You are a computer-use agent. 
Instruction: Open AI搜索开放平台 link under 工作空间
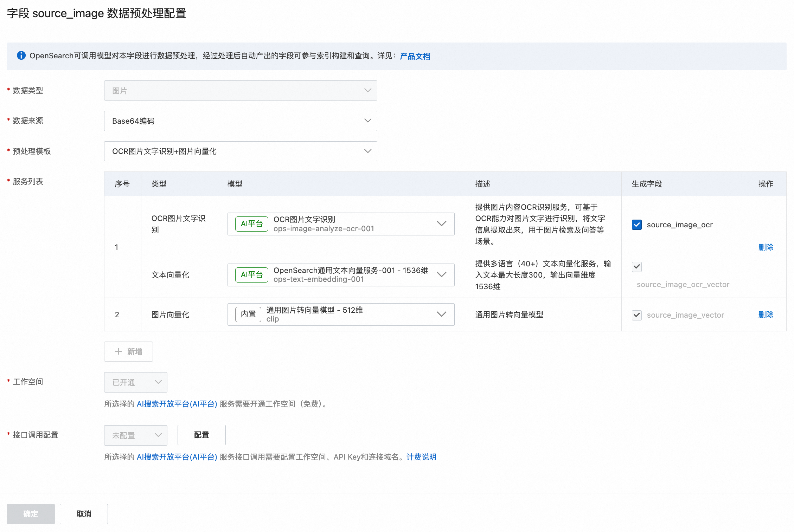[177, 404]
